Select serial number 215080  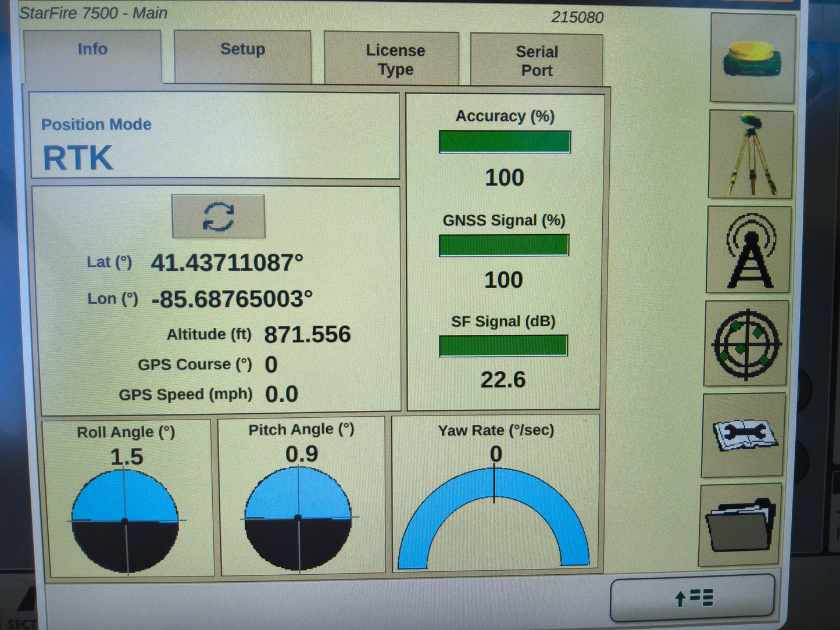577,17
